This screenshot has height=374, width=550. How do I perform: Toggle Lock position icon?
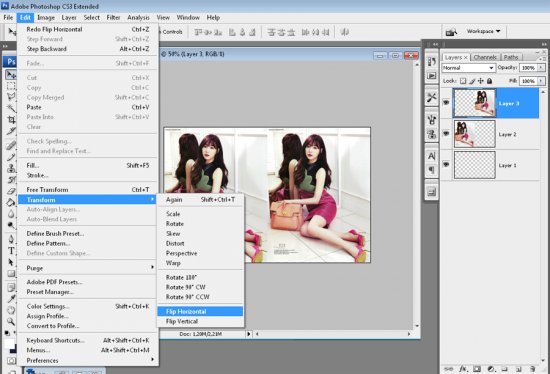[481, 81]
